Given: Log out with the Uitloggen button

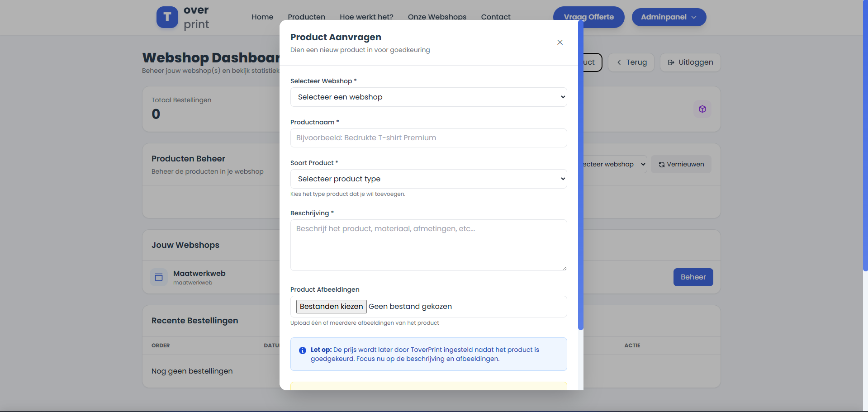Looking at the screenshot, I should [x=690, y=62].
